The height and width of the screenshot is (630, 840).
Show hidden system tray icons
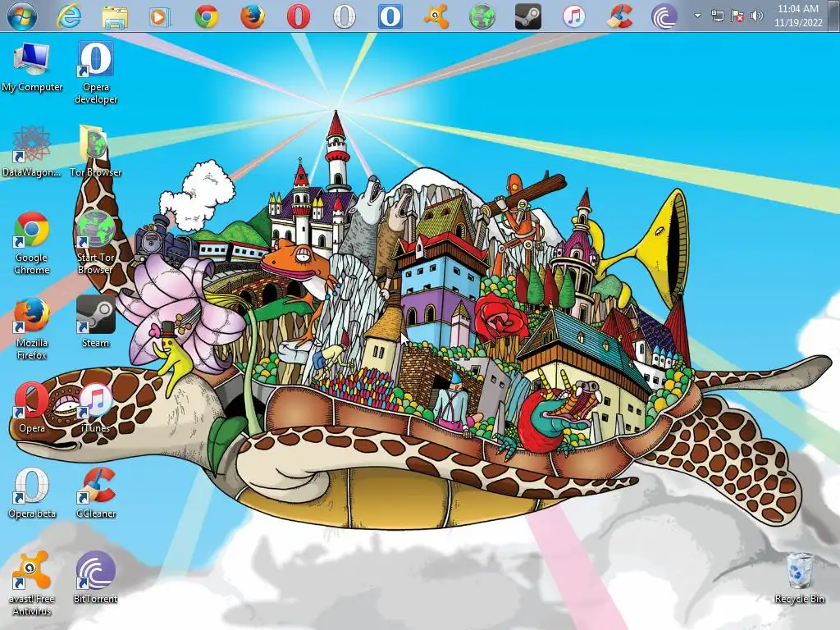[x=697, y=16]
